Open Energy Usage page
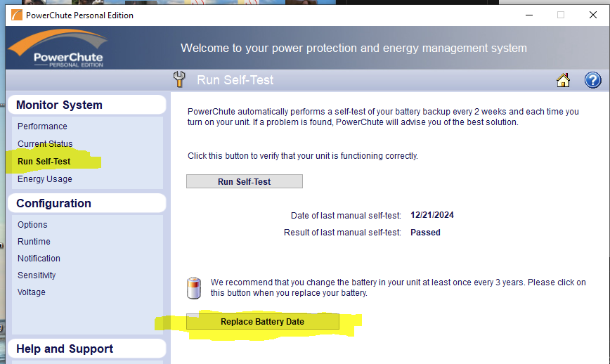610x364 pixels. point(45,179)
